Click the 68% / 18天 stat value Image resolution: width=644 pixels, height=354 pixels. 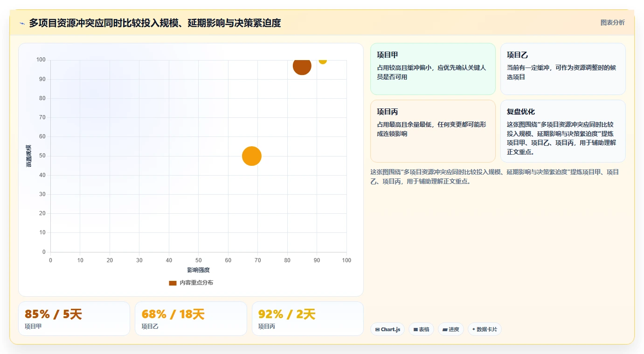pos(173,314)
